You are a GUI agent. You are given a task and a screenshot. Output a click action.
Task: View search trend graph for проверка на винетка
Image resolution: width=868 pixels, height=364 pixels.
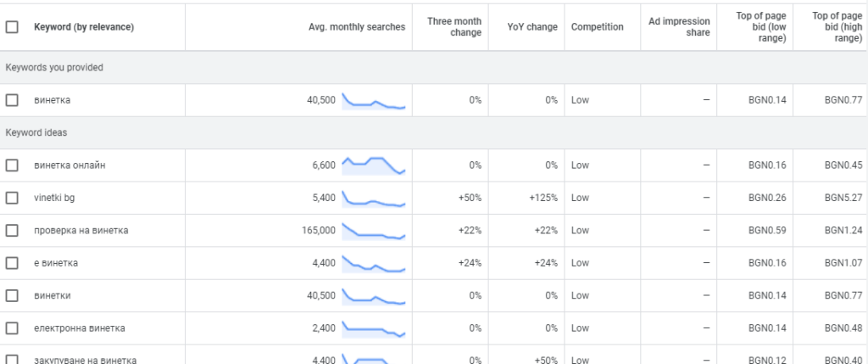(x=374, y=230)
